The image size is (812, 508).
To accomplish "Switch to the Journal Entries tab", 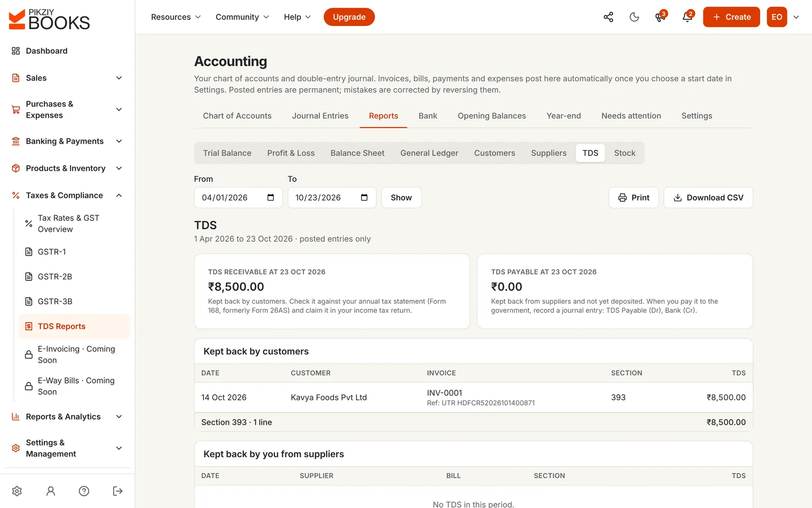I will point(320,116).
